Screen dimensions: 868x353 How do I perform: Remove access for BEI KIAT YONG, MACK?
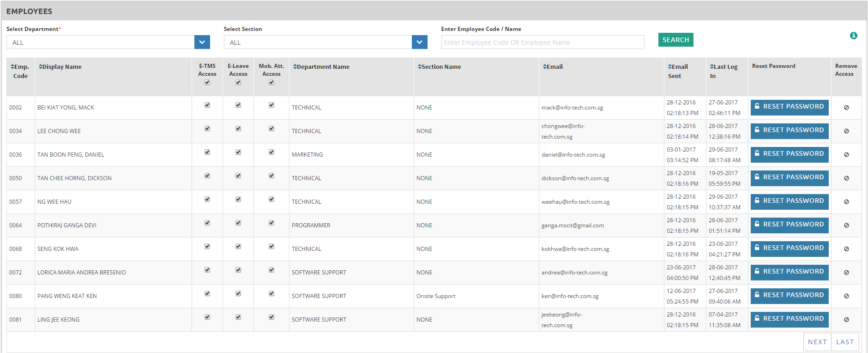tap(846, 108)
